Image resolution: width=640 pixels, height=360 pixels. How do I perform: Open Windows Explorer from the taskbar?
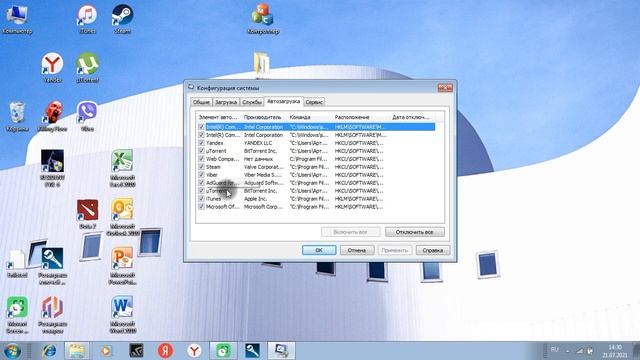point(76,351)
